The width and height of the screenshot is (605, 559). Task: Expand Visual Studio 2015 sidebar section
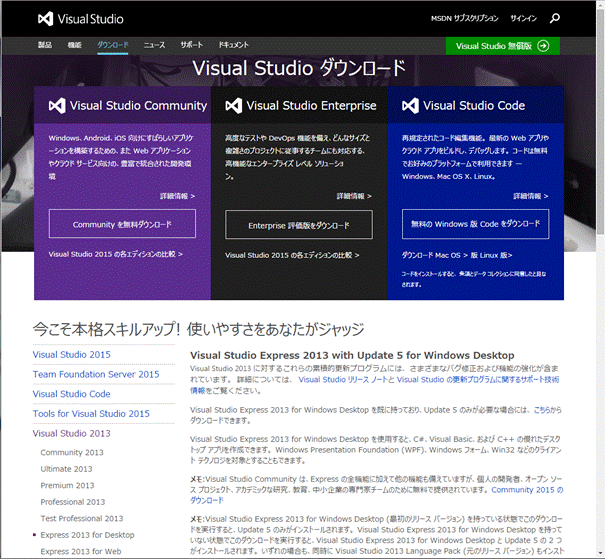coord(72,354)
